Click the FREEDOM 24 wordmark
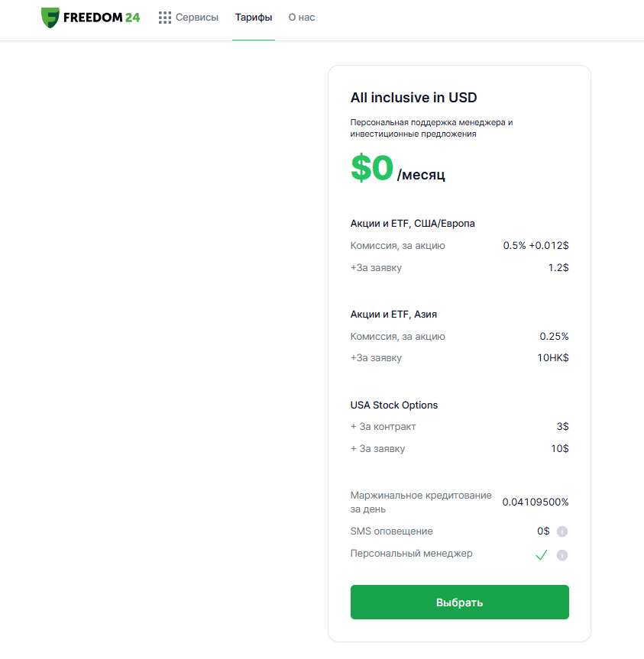Screen dimensions: 644x659 coord(102,18)
